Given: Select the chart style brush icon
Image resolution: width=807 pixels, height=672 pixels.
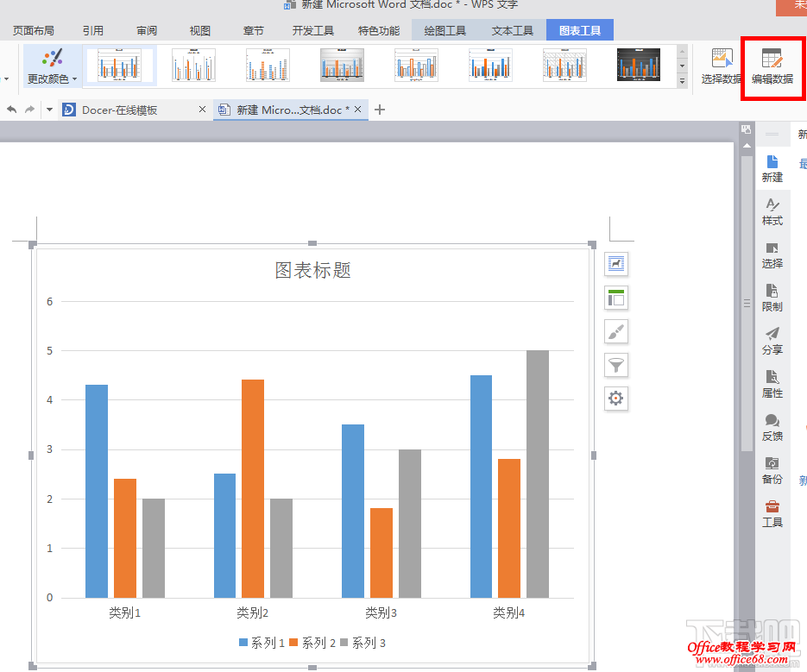Looking at the screenshot, I should pyautogui.click(x=616, y=331).
